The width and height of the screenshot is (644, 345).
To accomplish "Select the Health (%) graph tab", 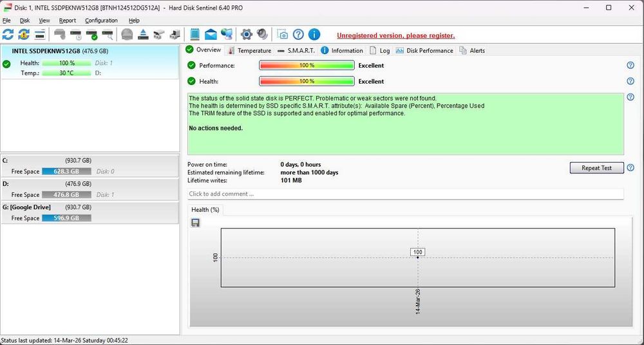I will 205,209.
